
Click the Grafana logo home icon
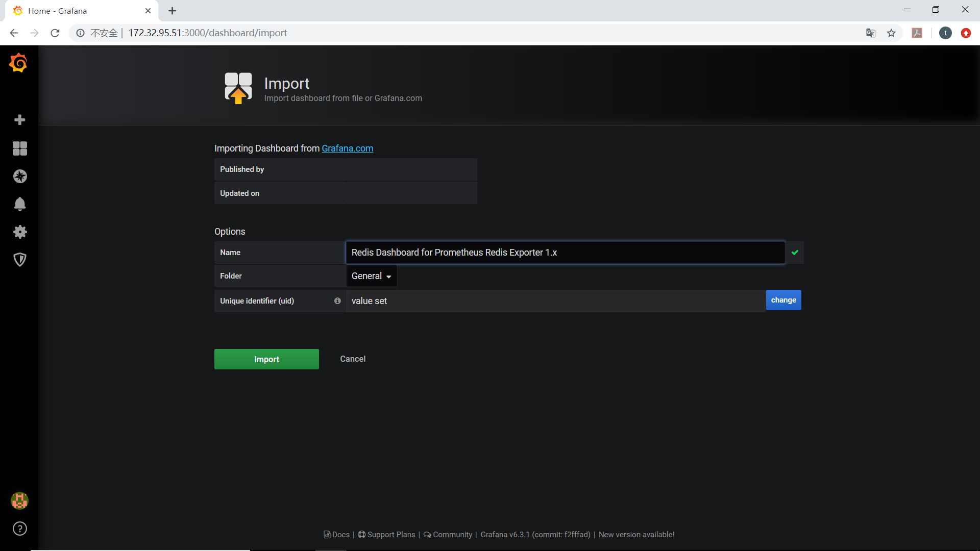19,63
